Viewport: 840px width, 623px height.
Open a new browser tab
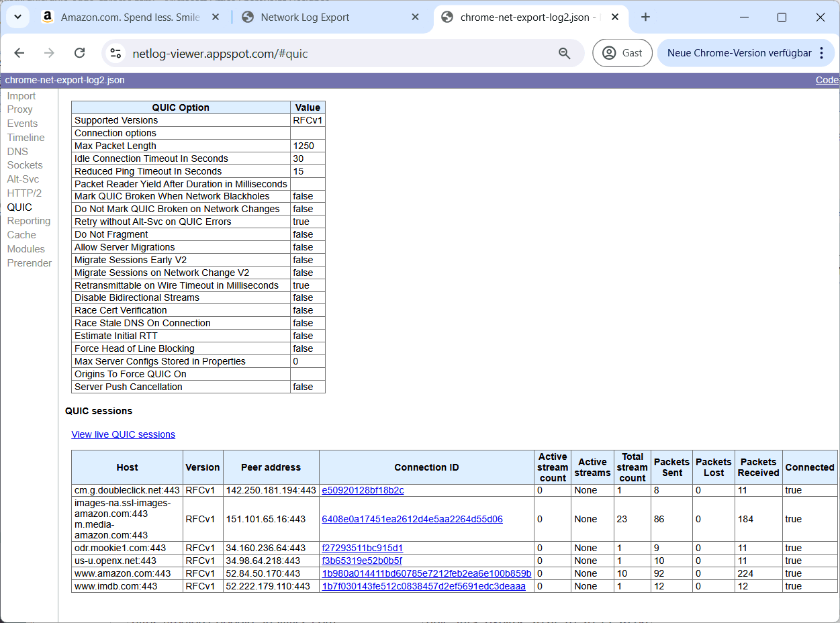(x=645, y=17)
